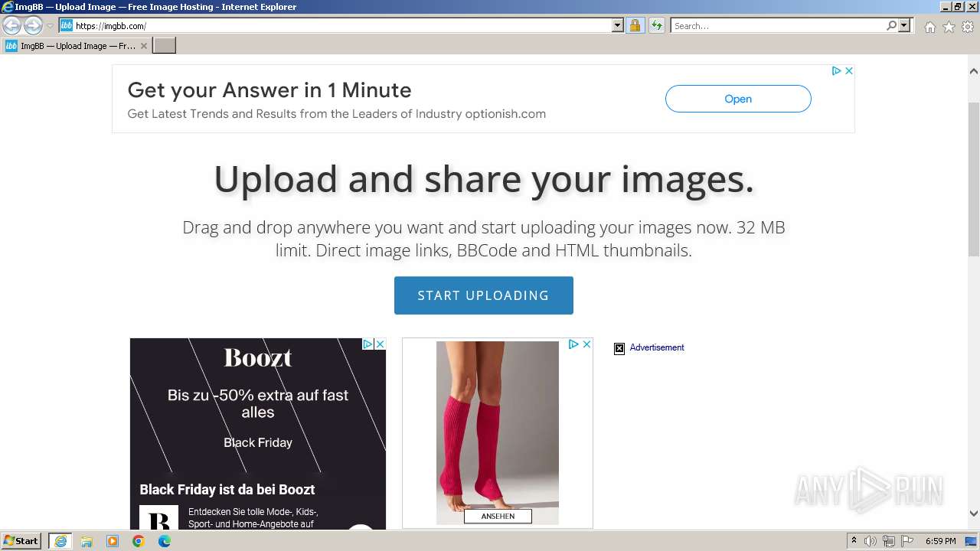Open the Windows Start menu
Image resolution: width=980 pixels, height=551 pixels.
pyautogui.click(x=21, y=541)
